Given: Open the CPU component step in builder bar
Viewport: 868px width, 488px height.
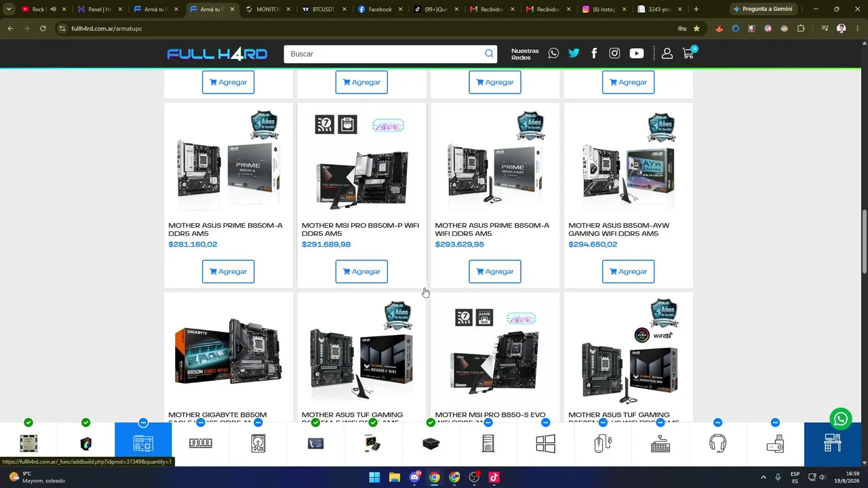Looking at the screenshot, I should pyautogui.click(x=28, y=444).
